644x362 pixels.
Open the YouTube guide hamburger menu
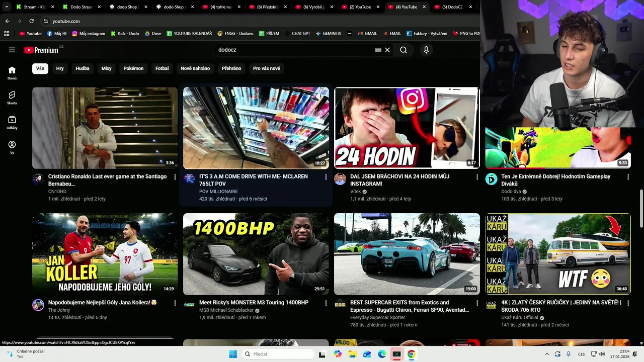click(12, 50)
